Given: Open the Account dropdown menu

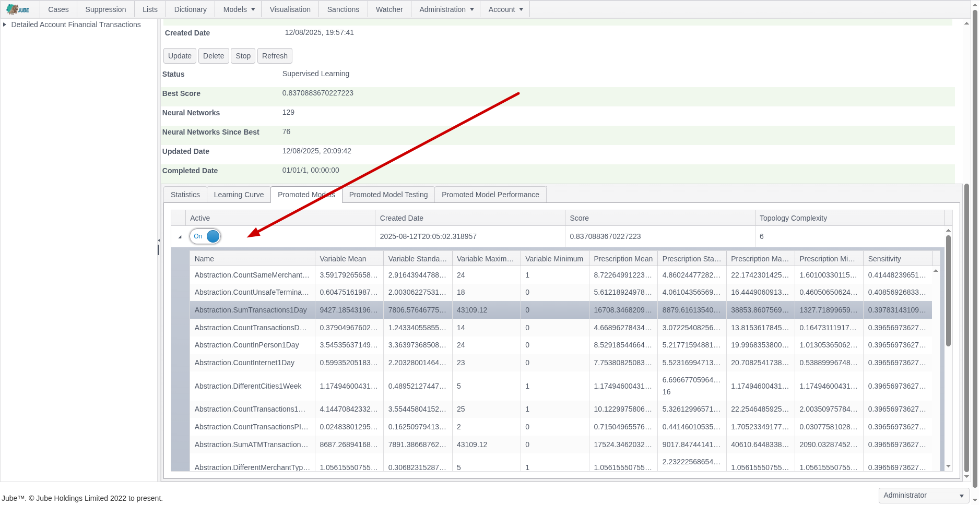Looking at the screenshot, I should [505, 9].
